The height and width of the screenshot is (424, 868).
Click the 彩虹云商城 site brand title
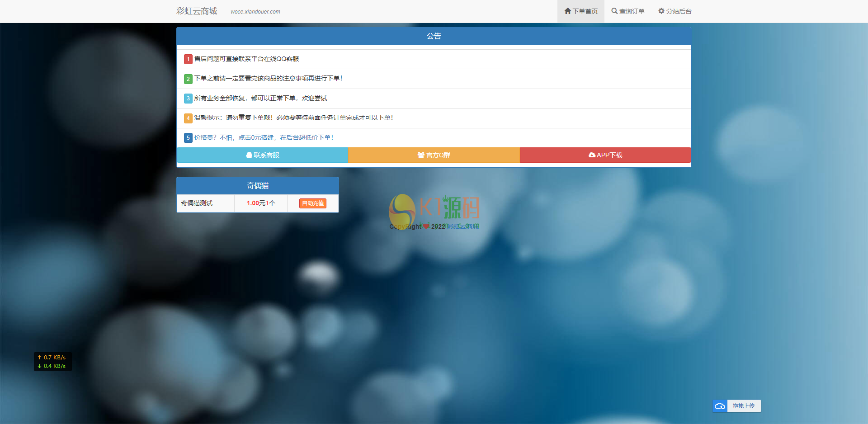[197, 11]
